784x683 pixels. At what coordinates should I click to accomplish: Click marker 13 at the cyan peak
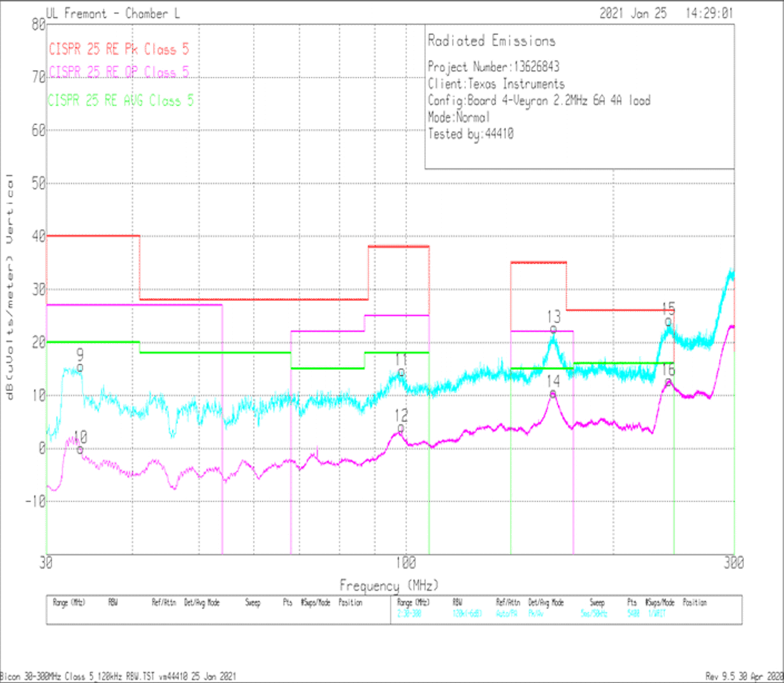pos(552,329)
